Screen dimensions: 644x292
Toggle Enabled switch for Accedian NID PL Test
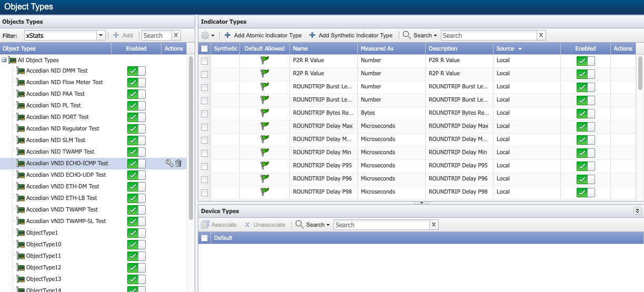[136, 106]
